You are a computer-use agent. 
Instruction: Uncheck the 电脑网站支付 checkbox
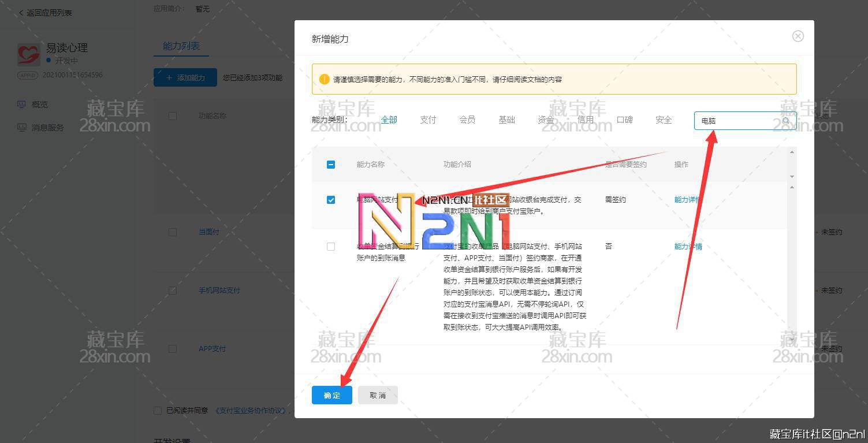coord(331,200)
